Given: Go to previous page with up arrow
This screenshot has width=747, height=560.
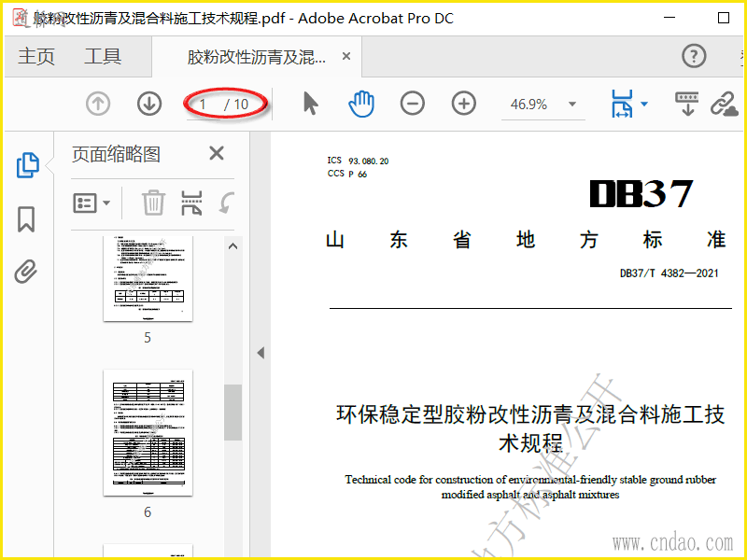Looking at the screenshot, I should [98, 104].
